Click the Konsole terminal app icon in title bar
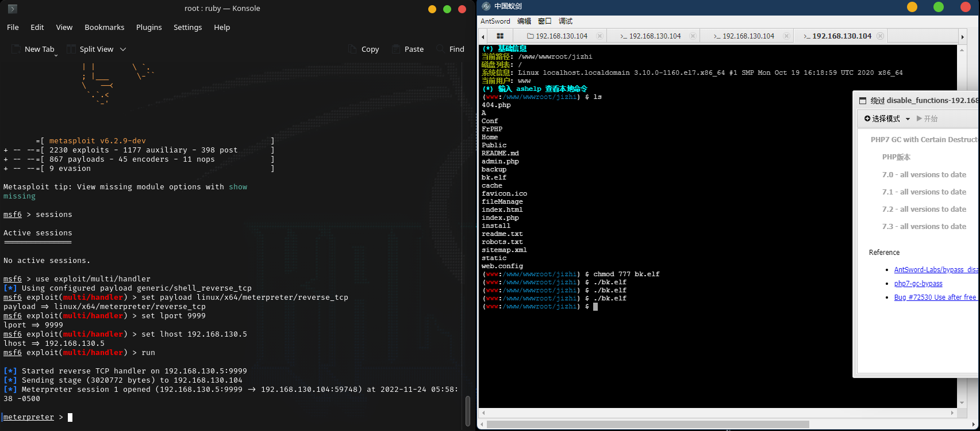980x431 pixels. (x=12, y=9)
